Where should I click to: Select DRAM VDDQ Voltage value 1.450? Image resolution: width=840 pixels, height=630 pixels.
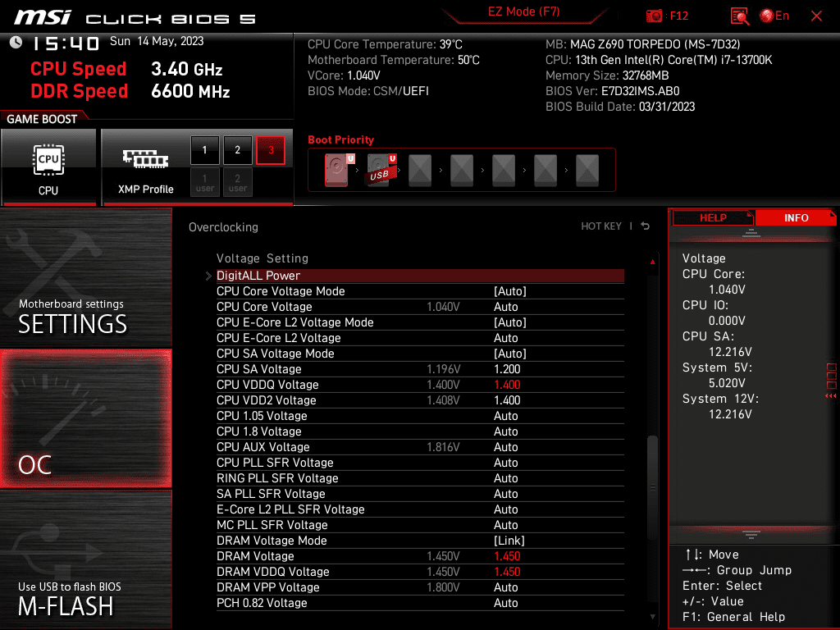click(x=507, y=572)
